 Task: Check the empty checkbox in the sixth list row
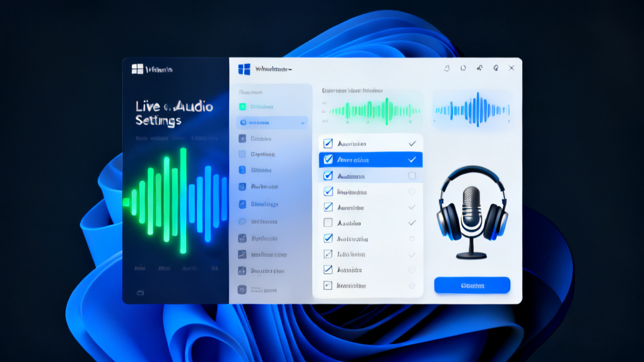click(x=328, y=222)
